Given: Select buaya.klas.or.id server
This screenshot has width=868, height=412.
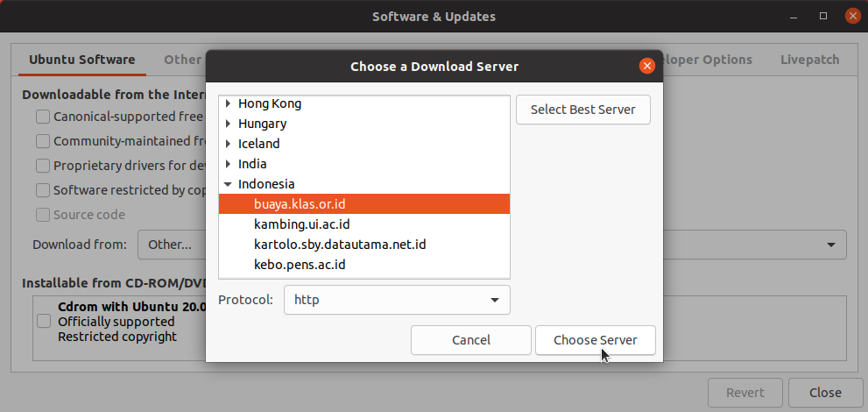Looking at the screenshot, I should point(364,203).
